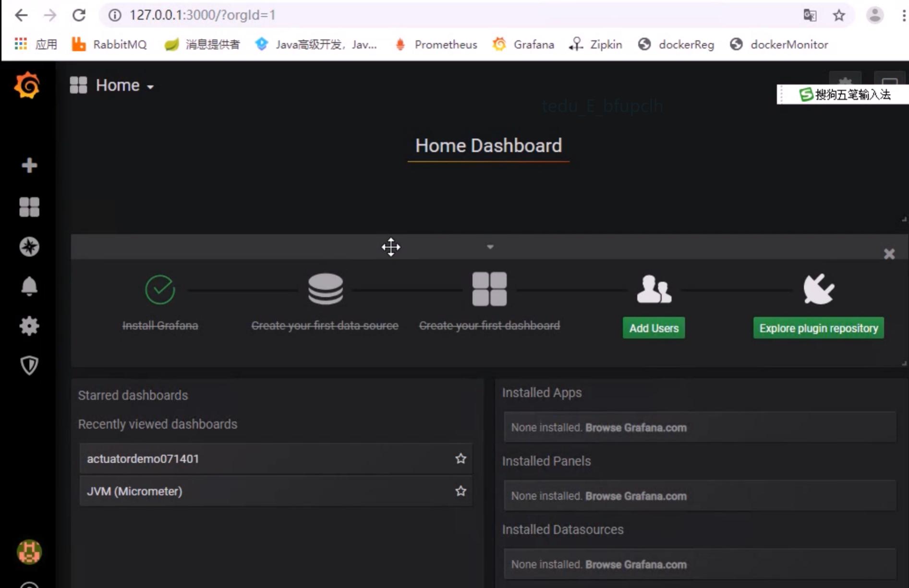Click the Starred dashboards heading

(x=133, y=395)
